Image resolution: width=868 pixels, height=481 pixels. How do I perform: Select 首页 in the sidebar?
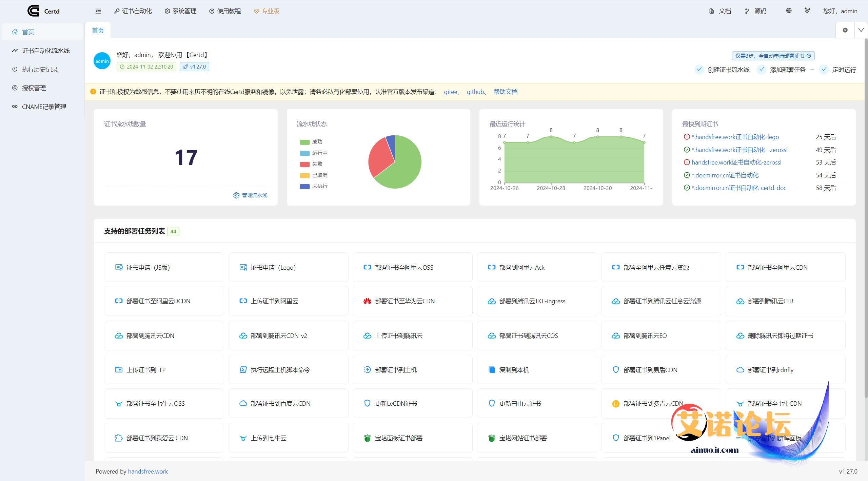42,32
